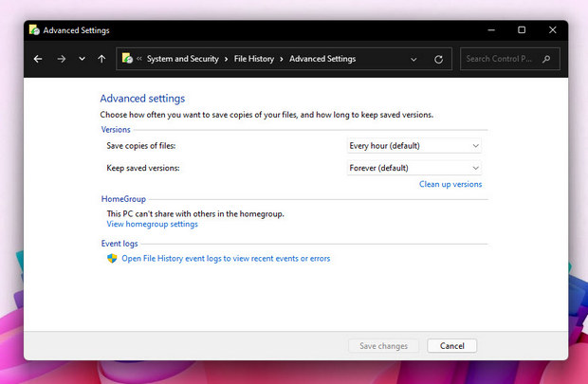The image size is (588, 384).
Task: Focus the Search Control Panel field
Action: coord(510,59)
